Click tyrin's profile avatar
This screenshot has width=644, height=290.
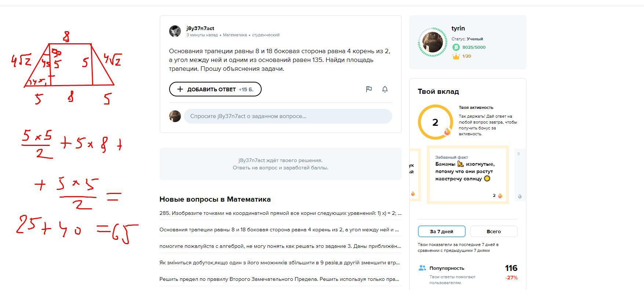tap(433, 42)
